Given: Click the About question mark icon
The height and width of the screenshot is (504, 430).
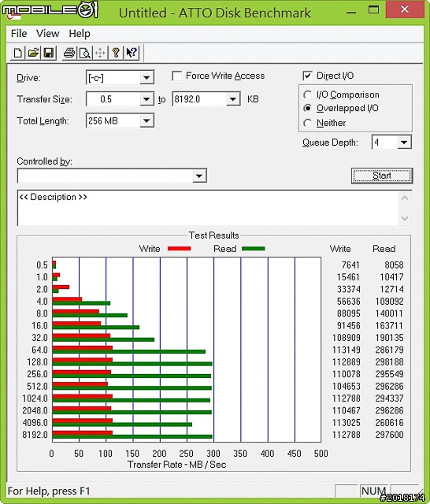Looking at the screenshot, I should pyautogui.click(x=116, y=53).
